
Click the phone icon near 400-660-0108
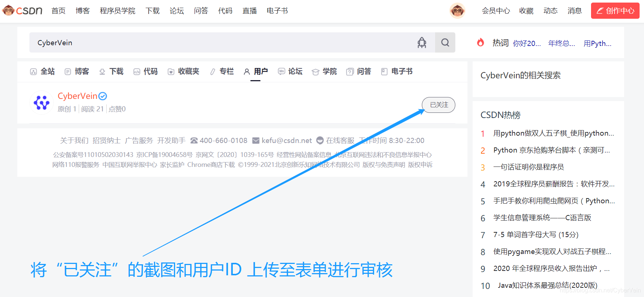pyautogui.click(x=194, y=140)
